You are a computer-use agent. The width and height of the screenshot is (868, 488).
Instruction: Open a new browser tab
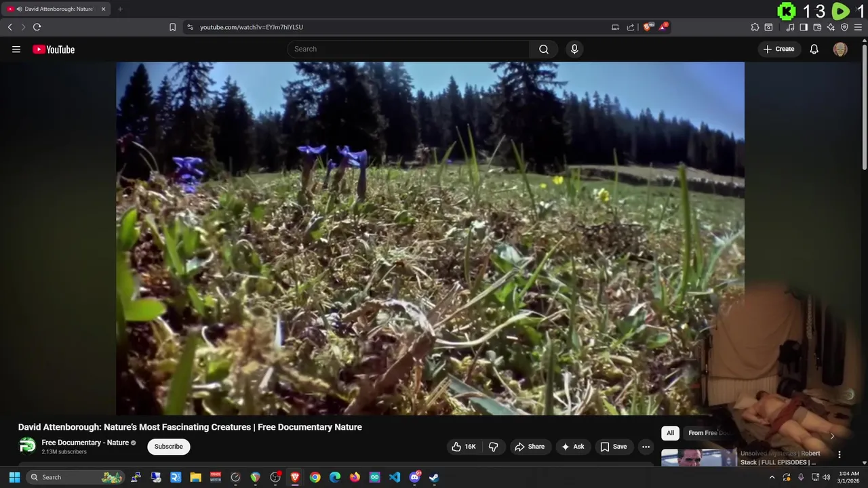tap(120, 9)
